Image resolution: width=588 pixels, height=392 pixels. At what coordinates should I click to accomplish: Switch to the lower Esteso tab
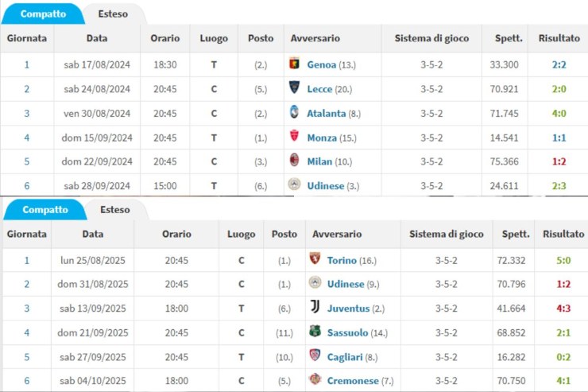[115, 210]
